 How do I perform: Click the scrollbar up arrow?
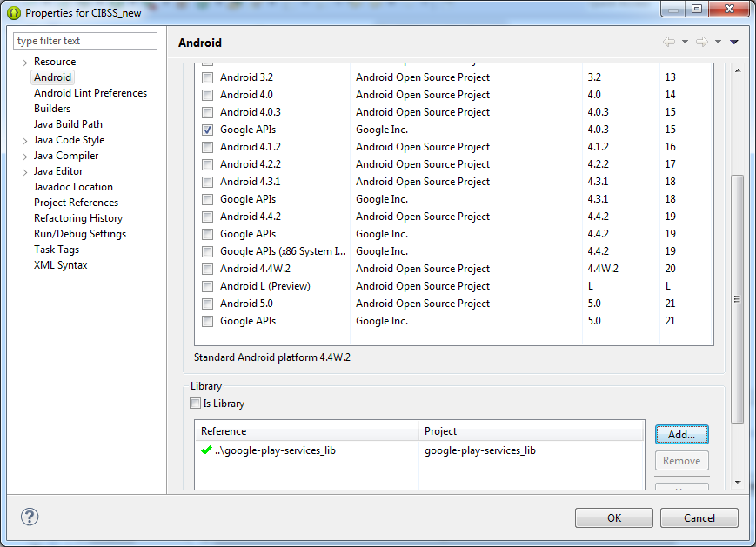738,70
